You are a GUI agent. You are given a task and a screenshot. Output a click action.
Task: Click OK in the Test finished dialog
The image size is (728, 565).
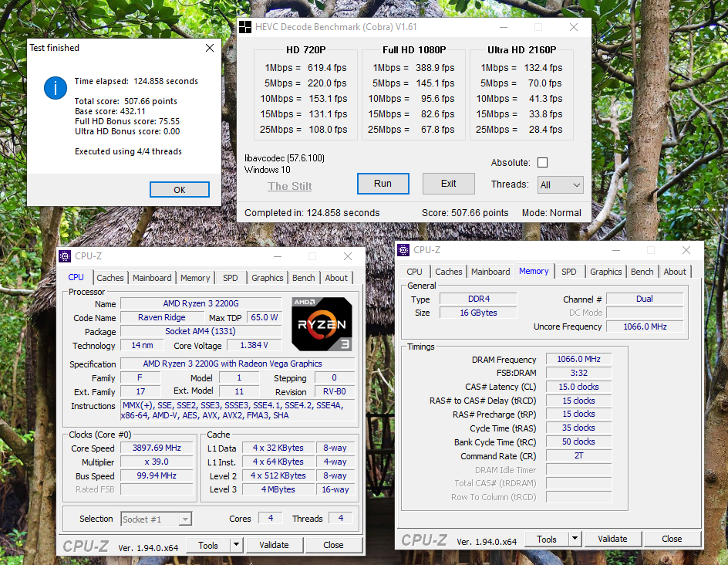tap(179, 190)
